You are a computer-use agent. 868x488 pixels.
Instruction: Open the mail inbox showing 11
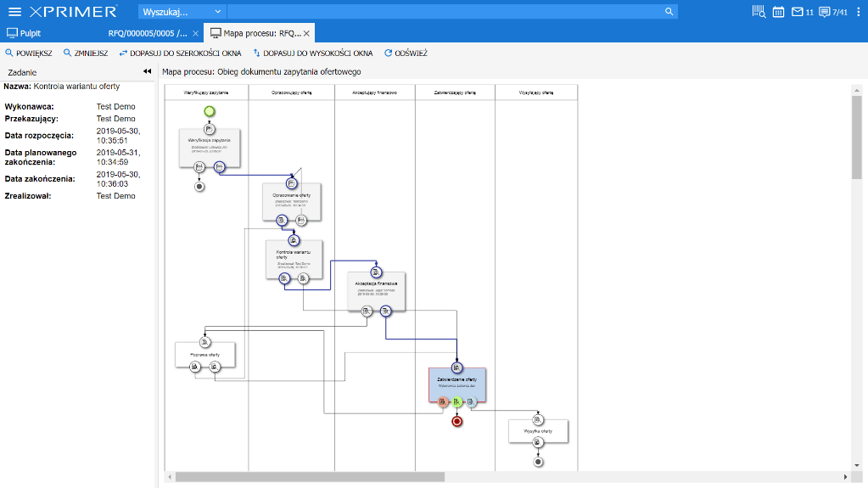click(802, 12)
